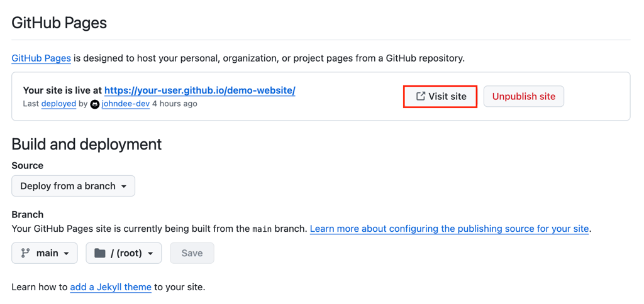Click the Branch label
The height and width of the screenshot is (304, 644).
[x=28, y=215]
